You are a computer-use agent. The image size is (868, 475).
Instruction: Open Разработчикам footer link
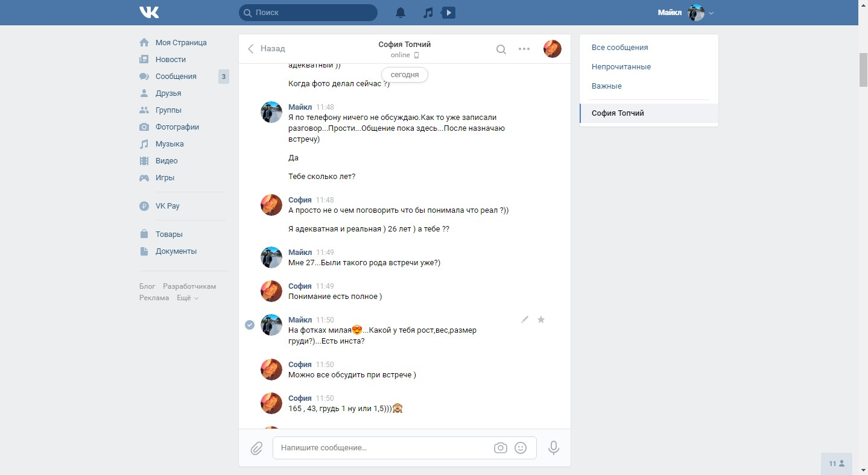tap(189, 286)
